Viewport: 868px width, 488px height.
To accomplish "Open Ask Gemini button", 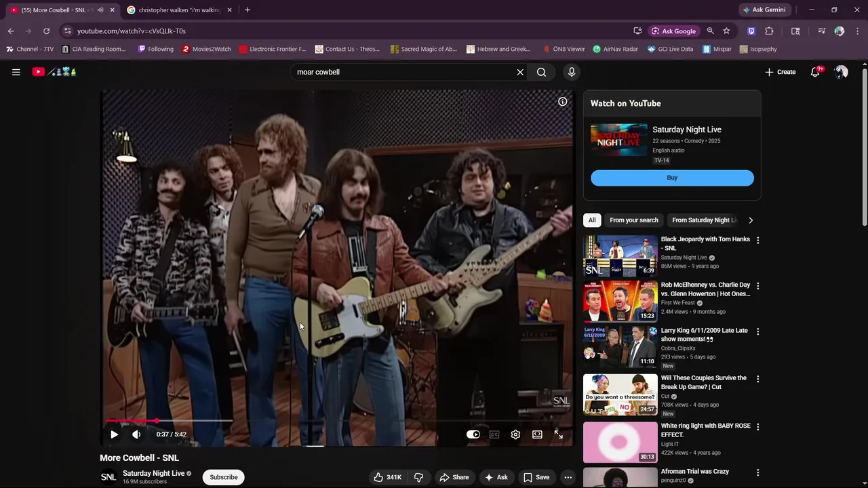I will [764, 10].
